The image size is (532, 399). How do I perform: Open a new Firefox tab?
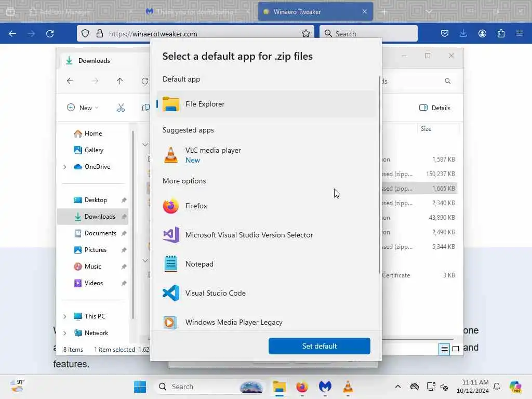click(384, 12)
